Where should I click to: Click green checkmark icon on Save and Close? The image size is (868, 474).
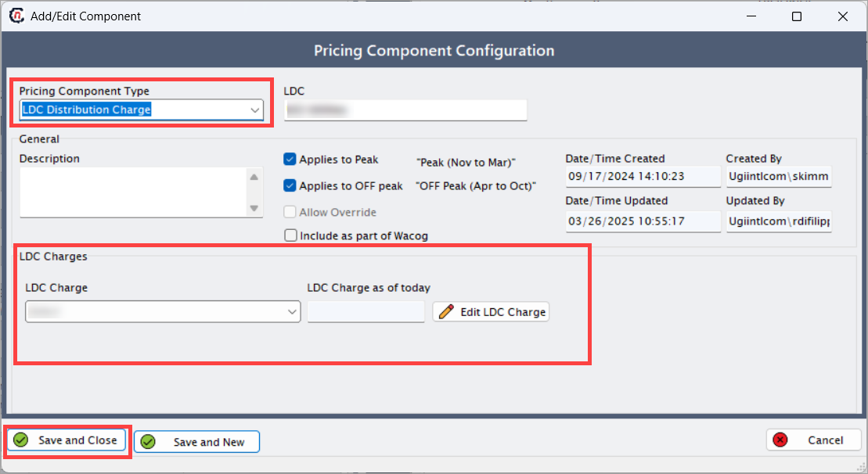21,440
